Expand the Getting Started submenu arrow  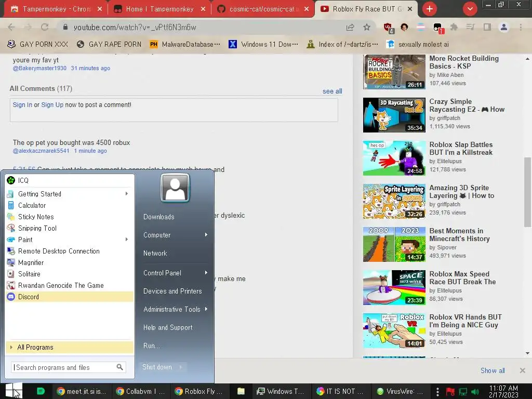tap(127, 194)
